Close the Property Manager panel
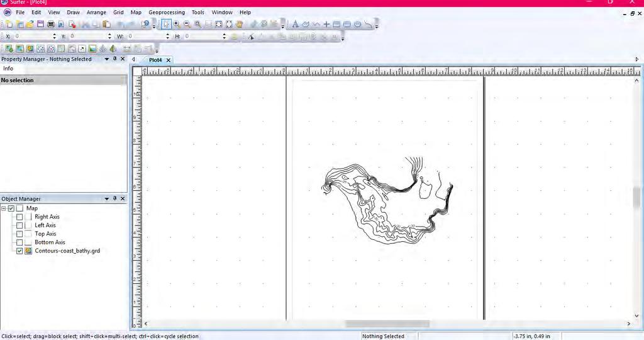Viewport: 644px width, 340px height. coord(123,59)
